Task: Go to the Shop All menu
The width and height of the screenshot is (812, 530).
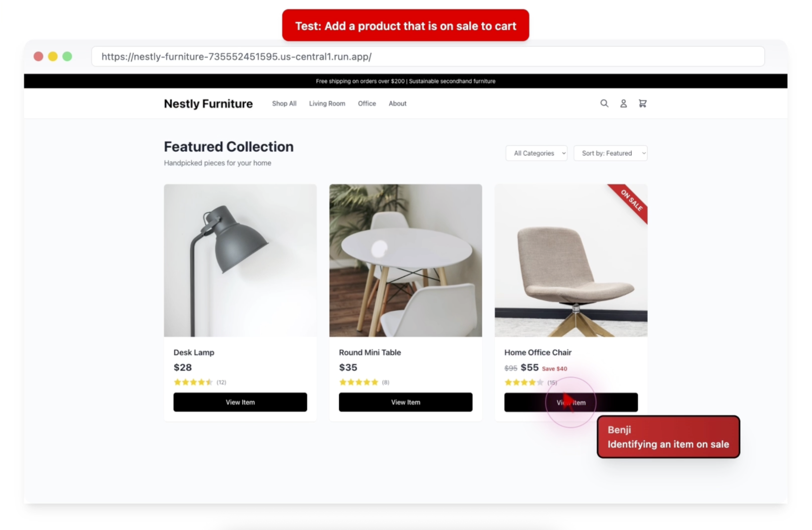Action: pos(284,103)
